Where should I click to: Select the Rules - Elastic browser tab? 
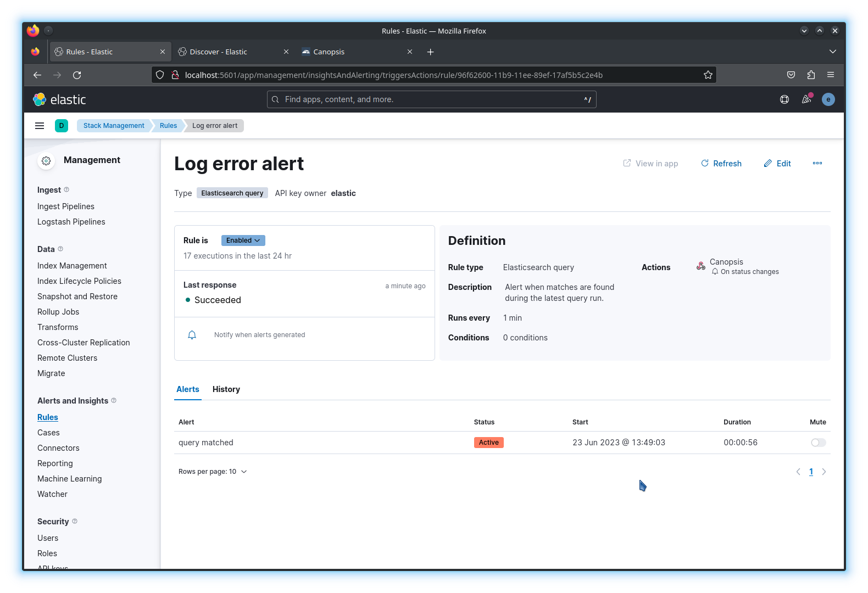[x=110, y=52]
